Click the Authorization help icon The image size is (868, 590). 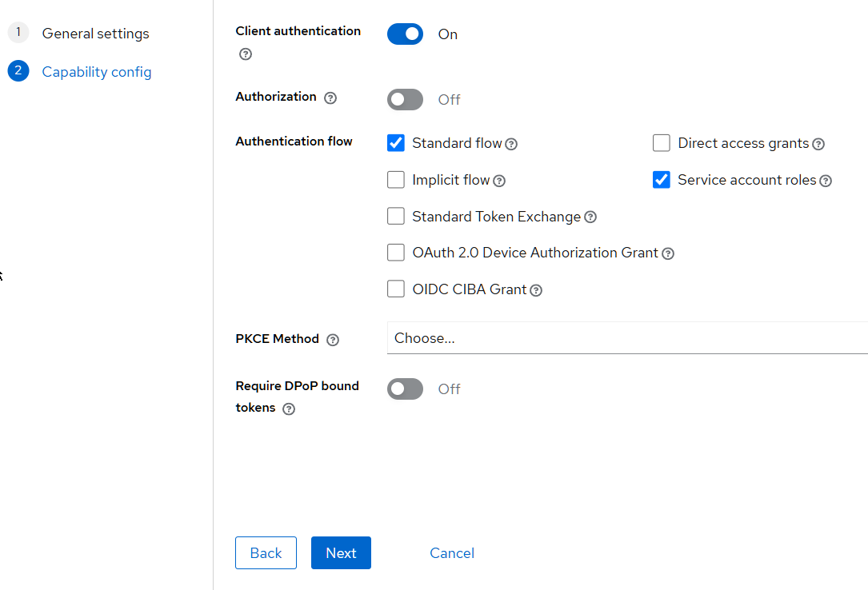330,98
